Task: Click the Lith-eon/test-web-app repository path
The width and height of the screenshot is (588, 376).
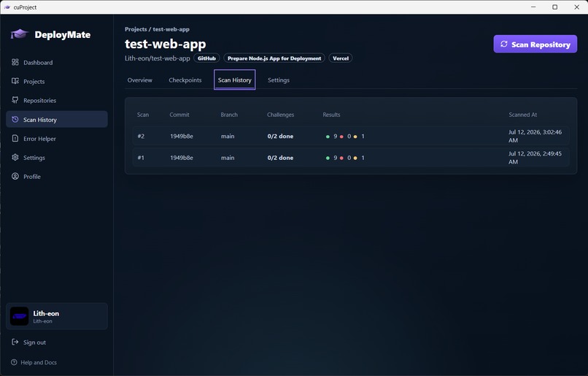Action: 158,58
